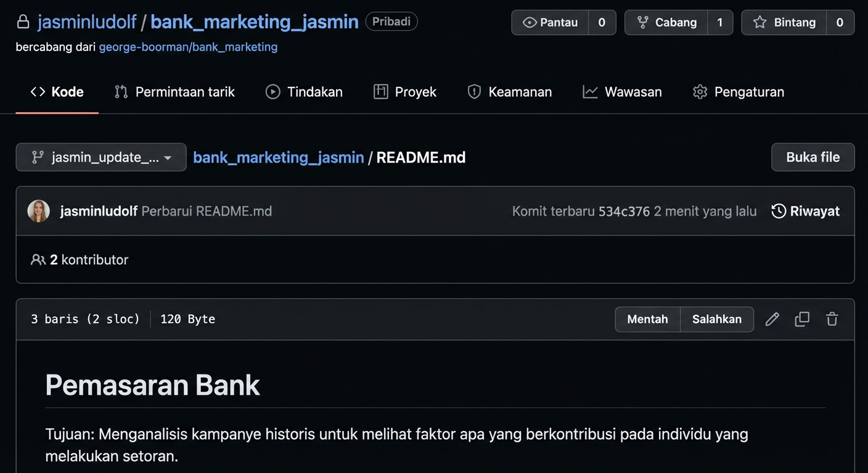The image size is (868, 473).
Task: Click bank_marketing_jasmin breadcrumb link
Action: click(x=279, y=157)
